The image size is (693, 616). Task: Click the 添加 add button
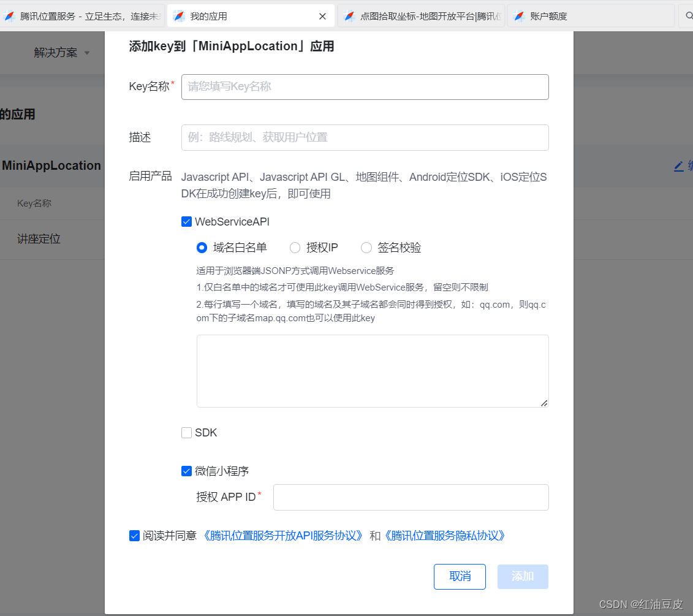[523, 577]
